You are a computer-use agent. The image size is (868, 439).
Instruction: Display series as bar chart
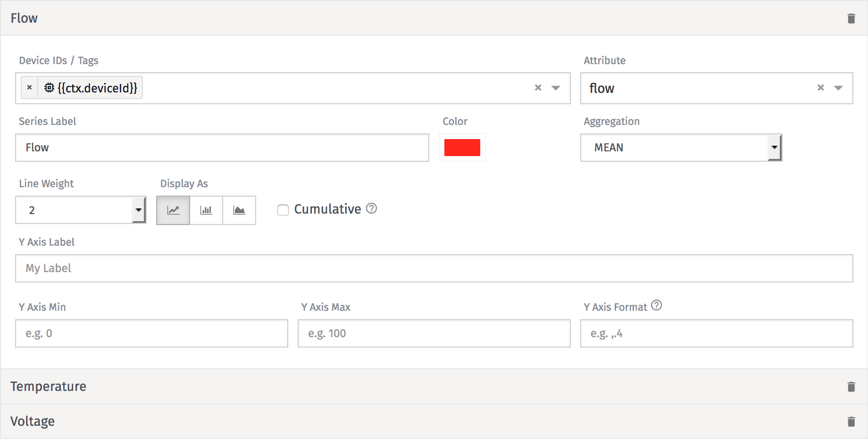206,210
